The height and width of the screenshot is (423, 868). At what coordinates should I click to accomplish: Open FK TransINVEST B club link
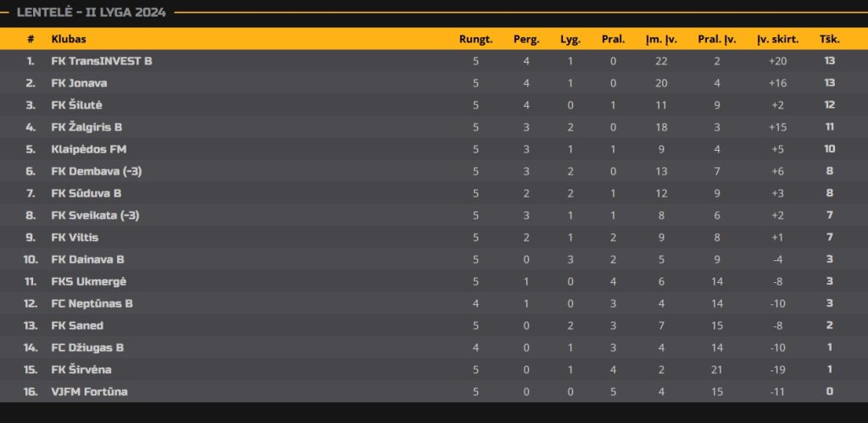pyautogui.click(x=102, y=61)
